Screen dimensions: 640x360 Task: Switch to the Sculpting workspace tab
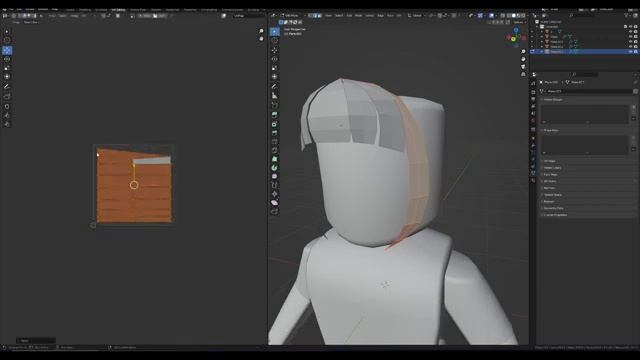point(101,9)
